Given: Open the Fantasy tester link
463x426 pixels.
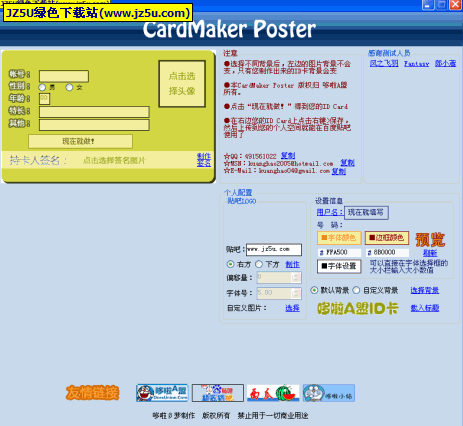Looking at the screenshot, I should point(416,63).
